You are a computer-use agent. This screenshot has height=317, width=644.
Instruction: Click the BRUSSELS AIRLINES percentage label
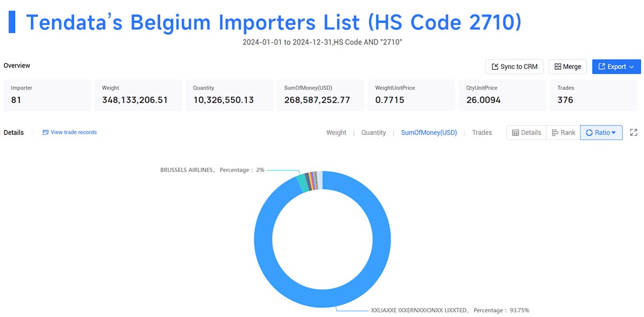pyautogui.click(x=212, y=169)
